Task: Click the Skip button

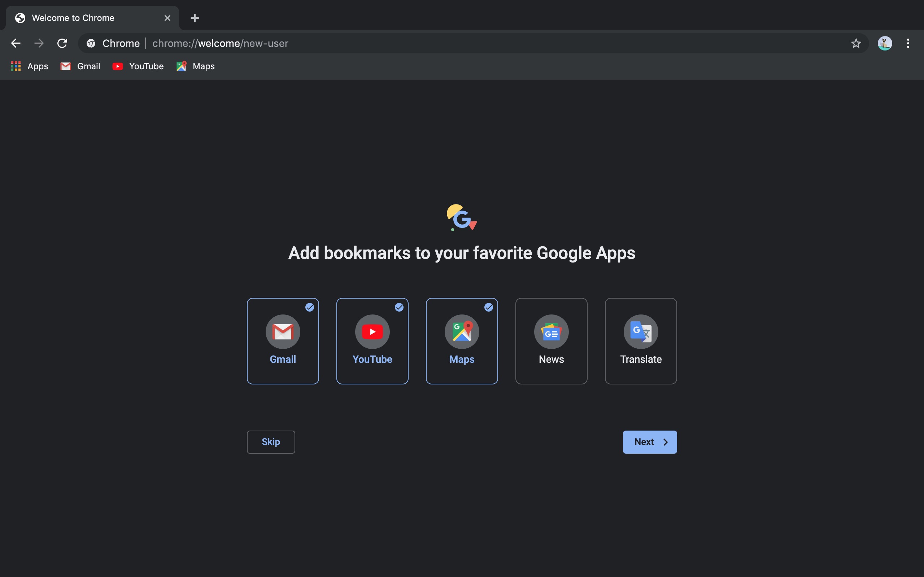Action: [270, 441]
